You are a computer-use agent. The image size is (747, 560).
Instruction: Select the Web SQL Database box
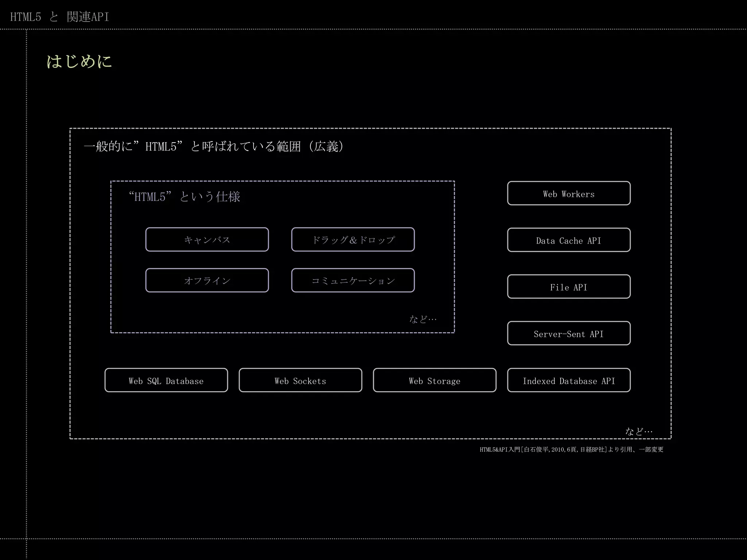coord(166,380)
